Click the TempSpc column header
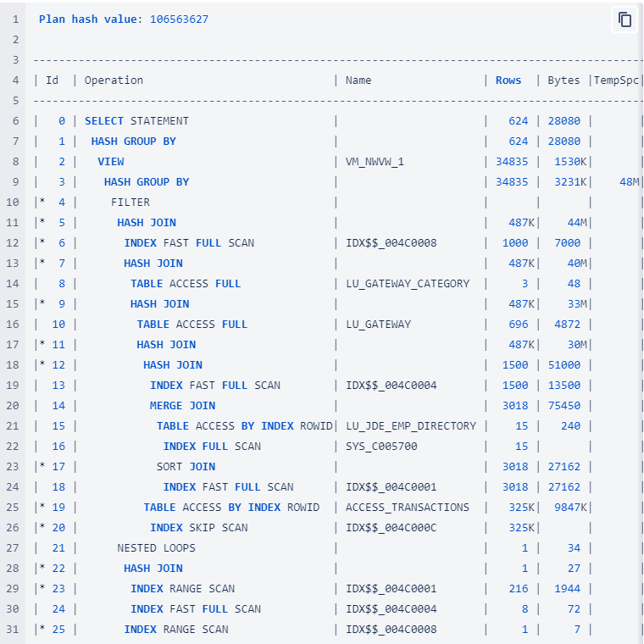 [x=618, y=80]
